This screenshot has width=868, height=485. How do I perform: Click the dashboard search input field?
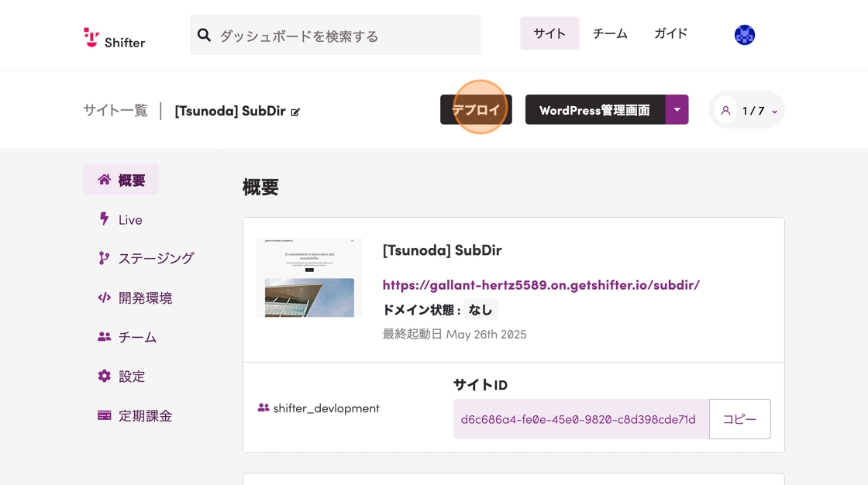(336, 35)
